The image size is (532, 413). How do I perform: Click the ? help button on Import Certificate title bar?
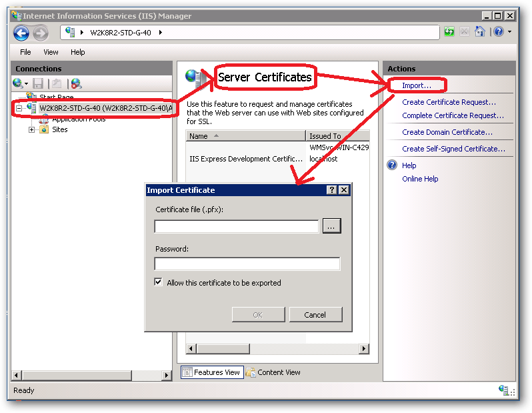(x=332, y=190)
